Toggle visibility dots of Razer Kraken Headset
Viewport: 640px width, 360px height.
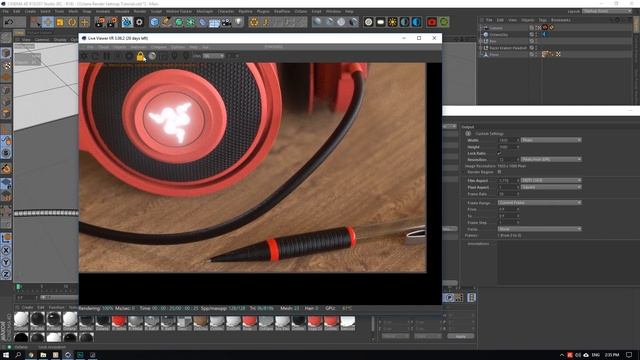click(x=536, y=48)
